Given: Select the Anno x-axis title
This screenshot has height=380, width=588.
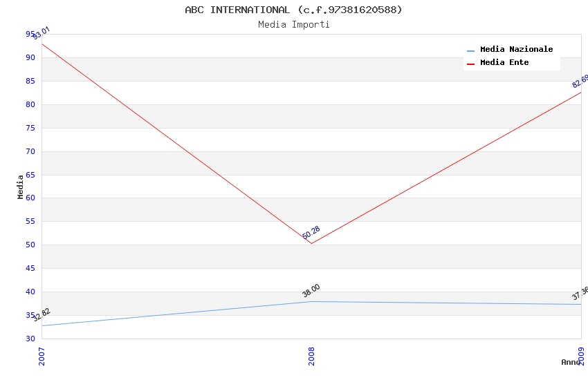Looking at the screenshot, I should tap(571, 362).
